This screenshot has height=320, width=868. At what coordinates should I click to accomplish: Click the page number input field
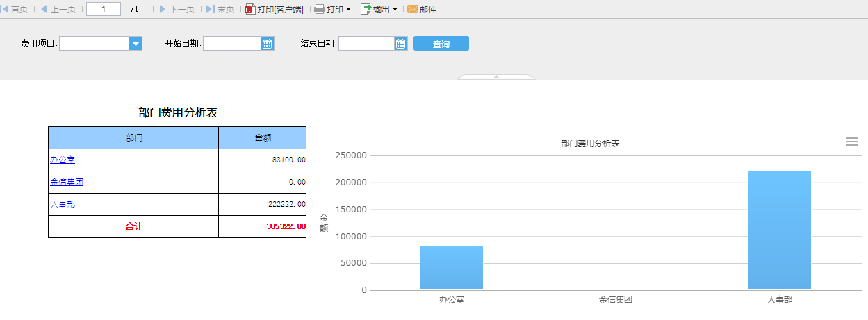(x=103, y=10)
